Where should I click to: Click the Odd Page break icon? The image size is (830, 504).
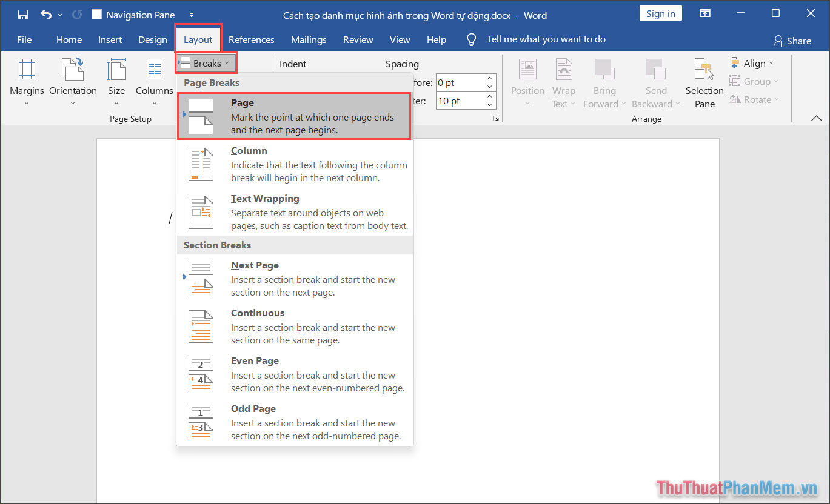[x=201, y=422]
